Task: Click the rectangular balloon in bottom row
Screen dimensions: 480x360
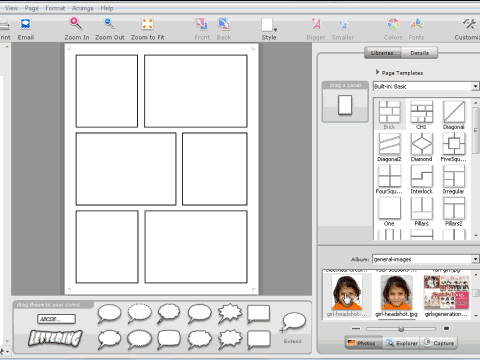Action: (x=259, y=340)
